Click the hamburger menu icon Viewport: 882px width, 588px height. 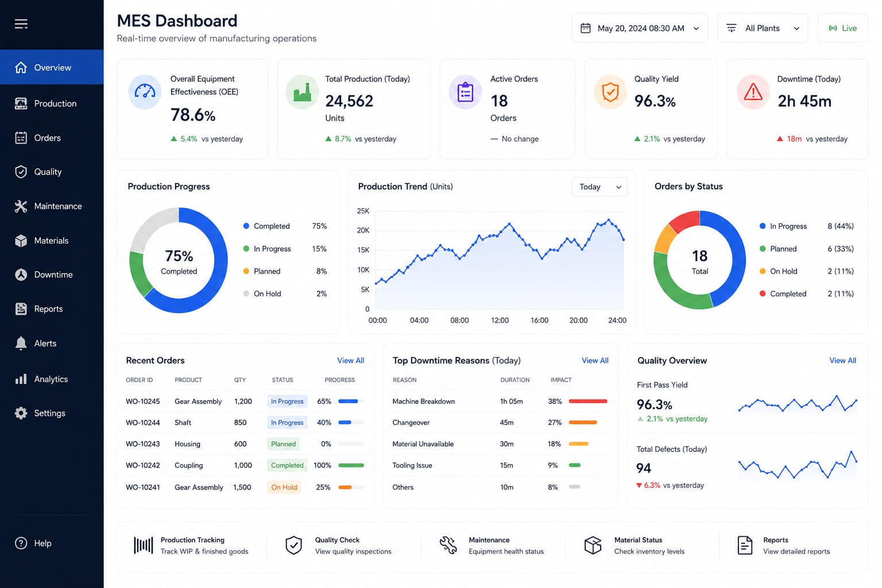[x=21, y=24]
